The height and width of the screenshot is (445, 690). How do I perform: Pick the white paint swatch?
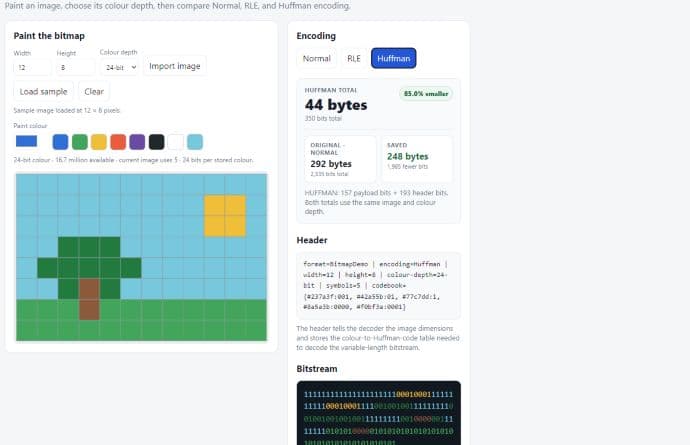[176, 142]
